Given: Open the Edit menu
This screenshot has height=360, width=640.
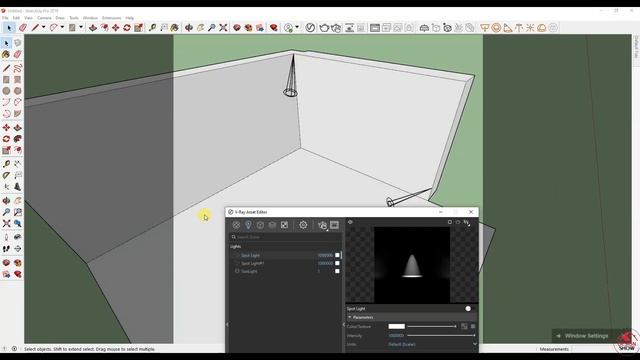Looking at the screenshot, I should pos(16,18).
